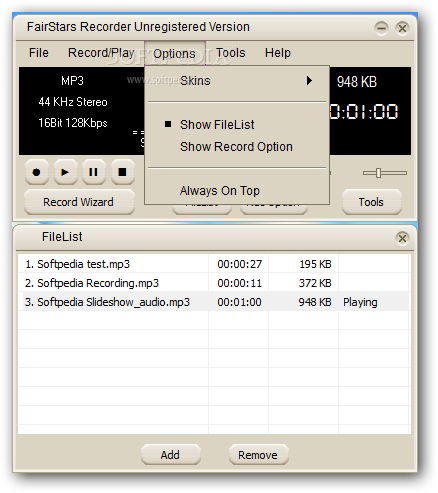The width and height of the screenshot is (438, 493).
Task: Minimize the FairStars Recorder window
Action: click(x=381, y=28)
